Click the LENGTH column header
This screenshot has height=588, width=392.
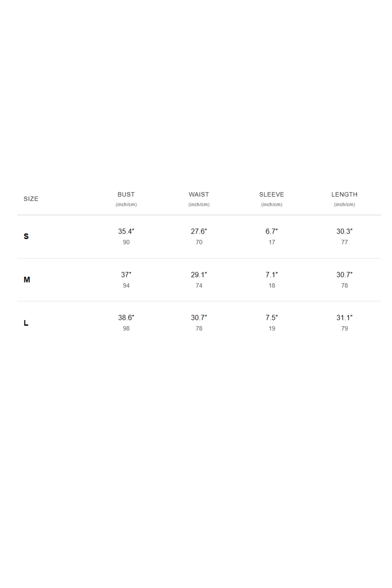[x=344, y=195]
